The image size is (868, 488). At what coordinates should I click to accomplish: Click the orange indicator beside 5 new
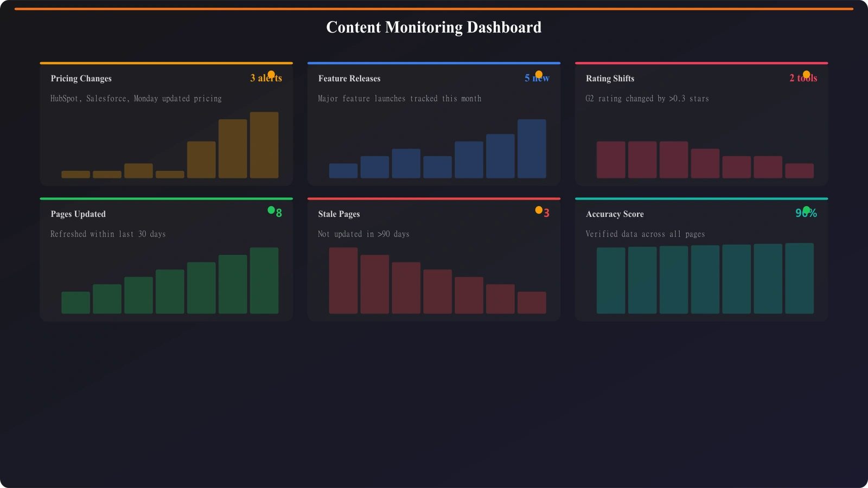pos(538,74)
